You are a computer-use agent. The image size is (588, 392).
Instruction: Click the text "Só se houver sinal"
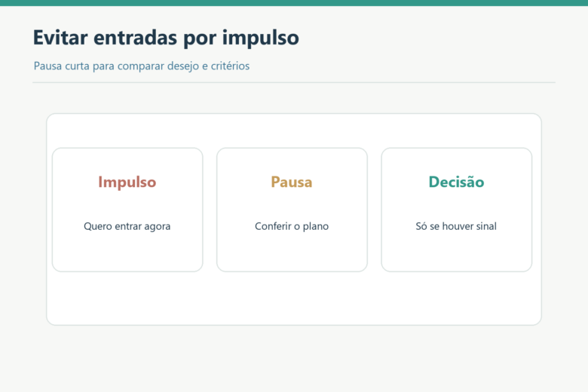[456, 226]
